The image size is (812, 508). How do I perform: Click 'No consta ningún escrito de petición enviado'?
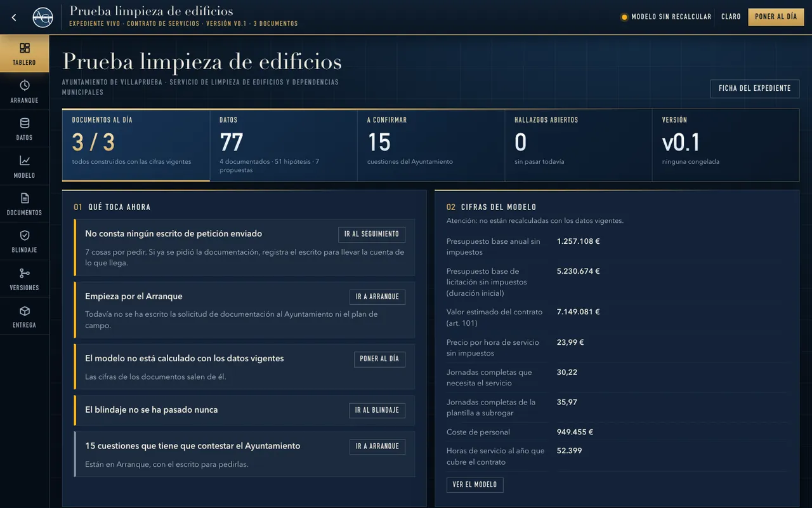[x=174, y=234]
